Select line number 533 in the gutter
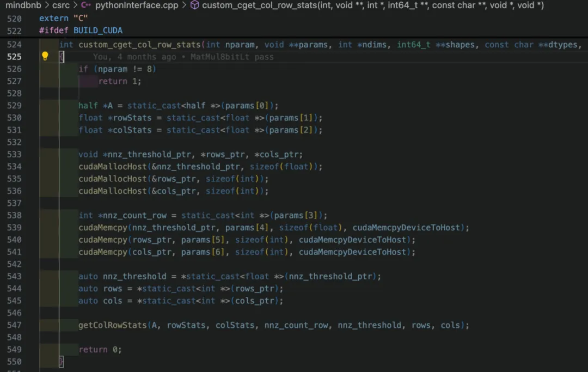The image size is (588, 372). coord(15,154)
